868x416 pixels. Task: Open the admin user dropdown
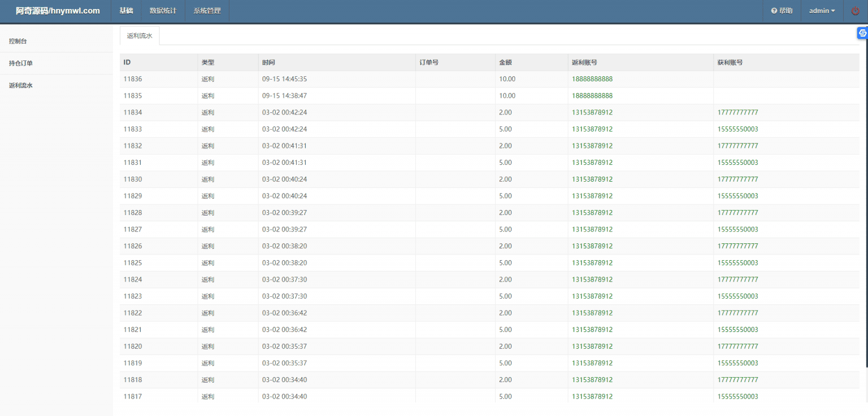[822, 11]
